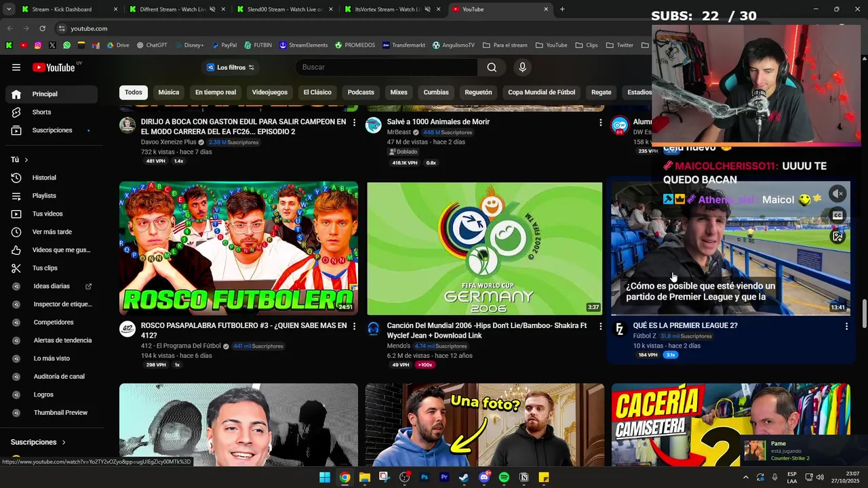Open Ideas diarias external link
Screen dimensions: 868x488
(x=51, y=286)
